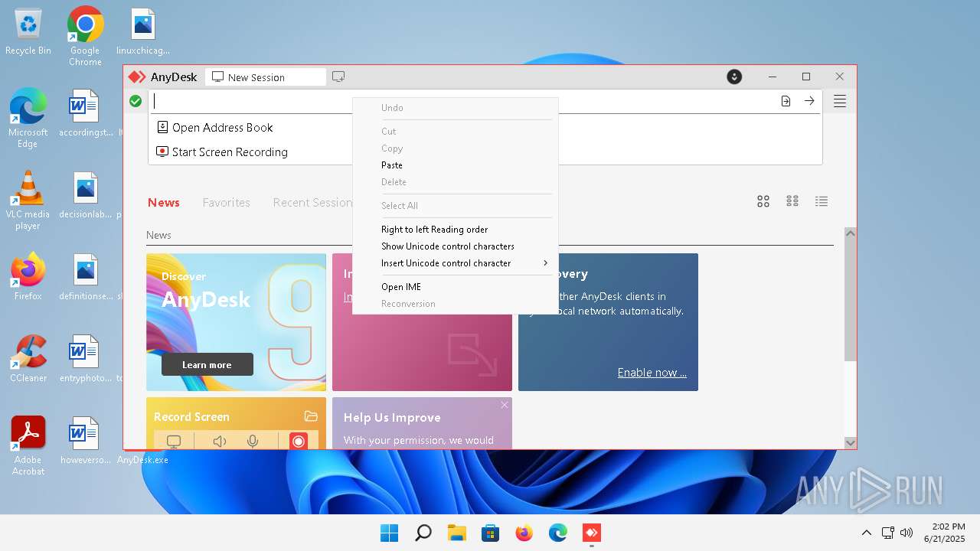Open the Discover AnyDesk 9 card
This screenshot has width=980, height=551.
point(236,322)
